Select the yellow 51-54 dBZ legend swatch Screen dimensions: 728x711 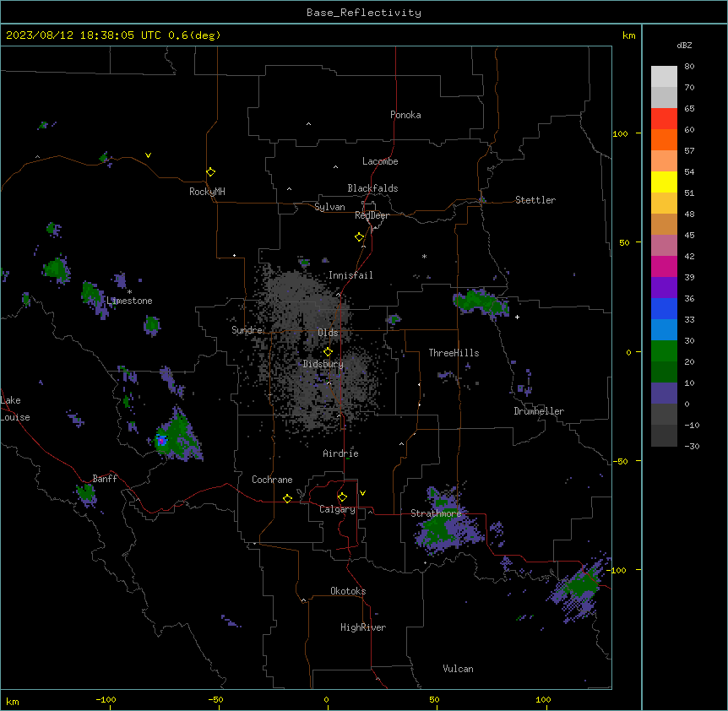coord(664,182)
